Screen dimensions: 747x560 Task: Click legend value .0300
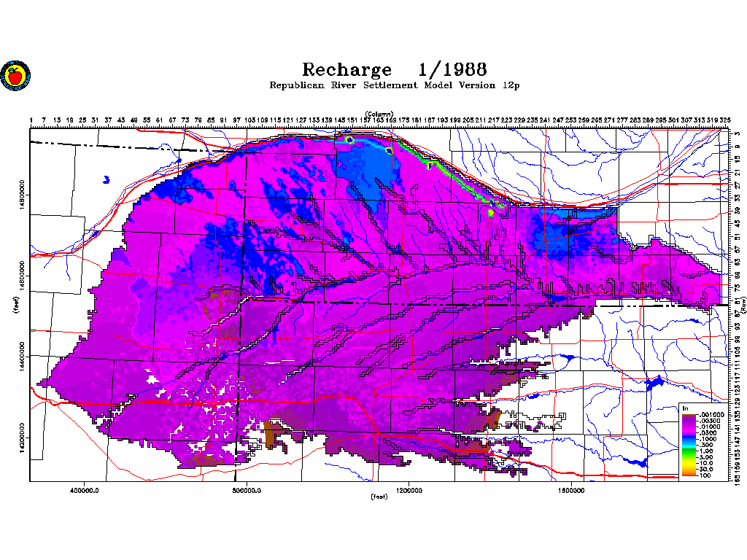tap(707, 433)
